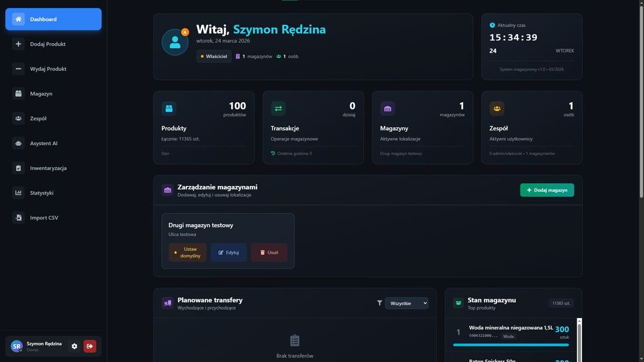Click the Zespół card people icon
644x362 pixels.
click(496, 108)
